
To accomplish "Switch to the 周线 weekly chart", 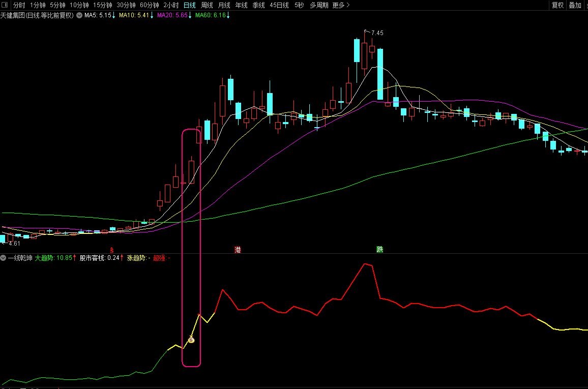I will (207, 5).
